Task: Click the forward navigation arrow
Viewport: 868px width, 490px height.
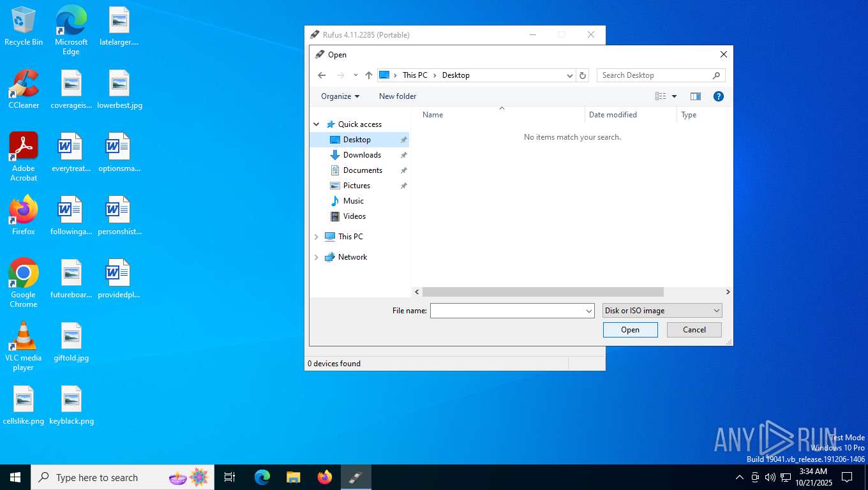Action: pyautogui.click(x=341, y=75)
